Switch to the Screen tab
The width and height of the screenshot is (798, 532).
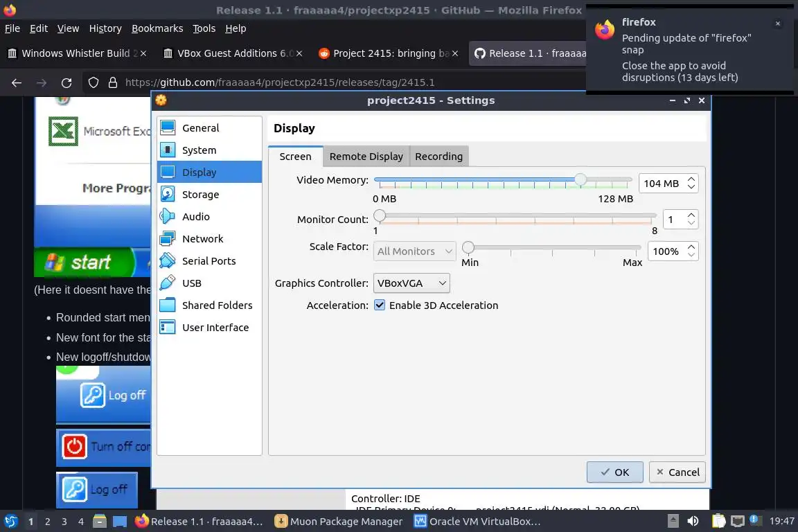295,157
